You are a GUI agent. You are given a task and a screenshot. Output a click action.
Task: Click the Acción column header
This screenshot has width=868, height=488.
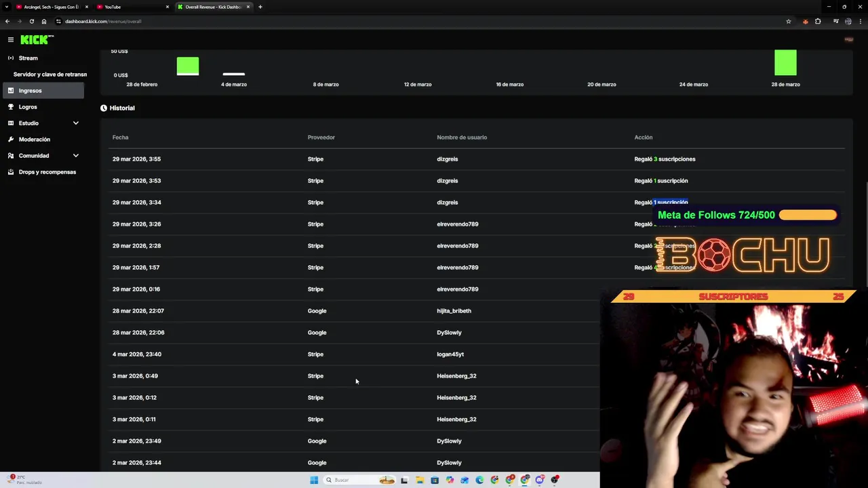[643, 137]
